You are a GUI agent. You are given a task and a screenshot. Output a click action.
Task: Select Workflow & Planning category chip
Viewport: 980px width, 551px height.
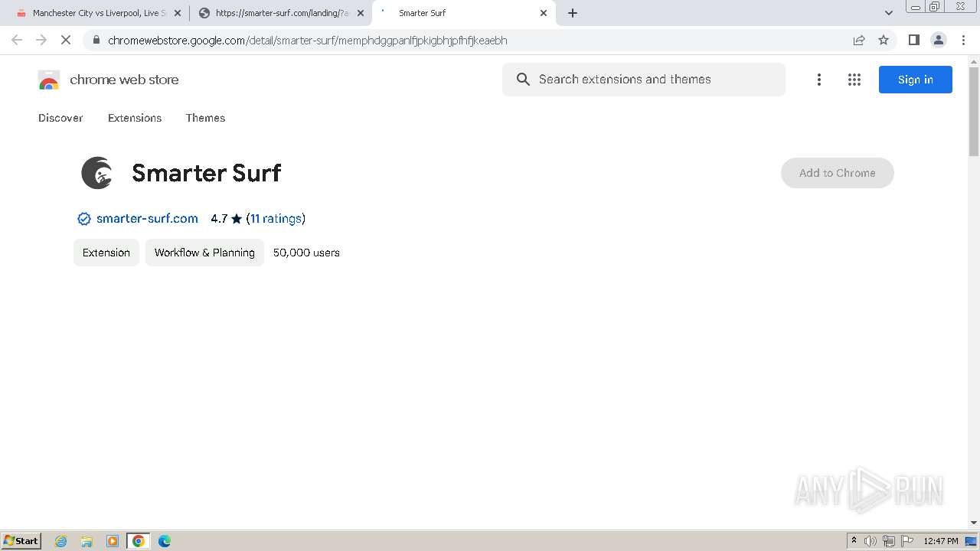pyautogui.click(x=204, y=253)
